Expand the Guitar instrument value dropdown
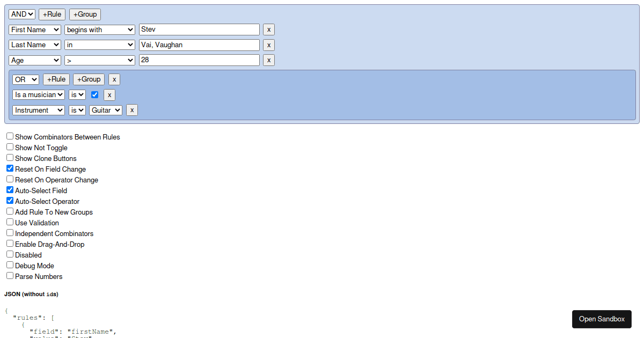 106,110
